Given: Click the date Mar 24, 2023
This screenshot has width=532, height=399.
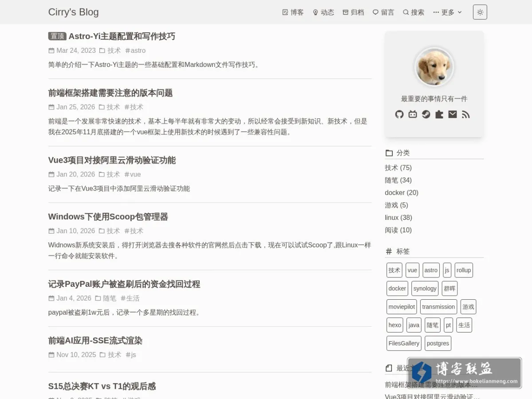Looking at the screenshot, I should coord(76,51).
